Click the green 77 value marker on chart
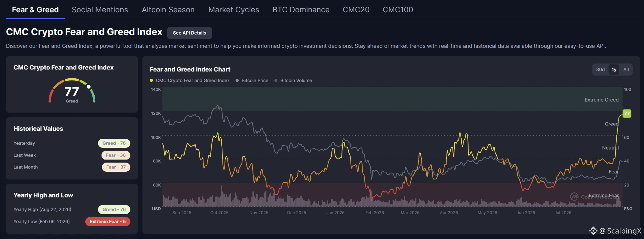The height and width of the screenshot is (239, 644). [627, 114]
